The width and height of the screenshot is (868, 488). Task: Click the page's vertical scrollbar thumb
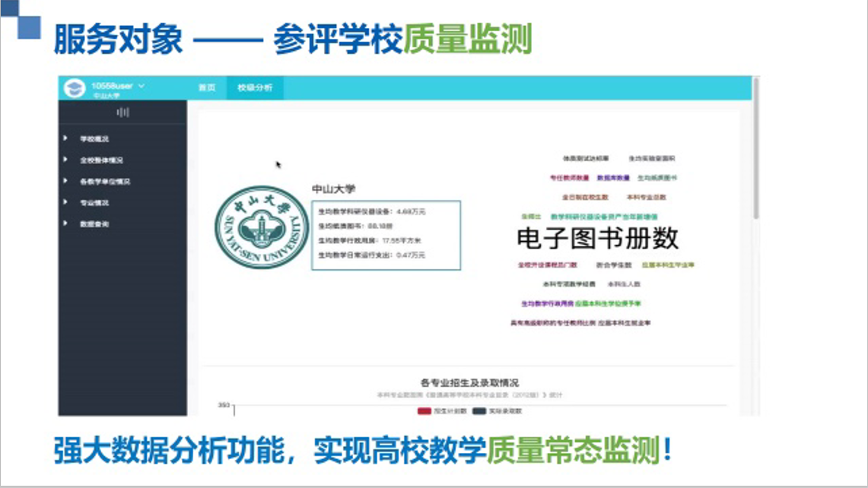tap(755, 152)
